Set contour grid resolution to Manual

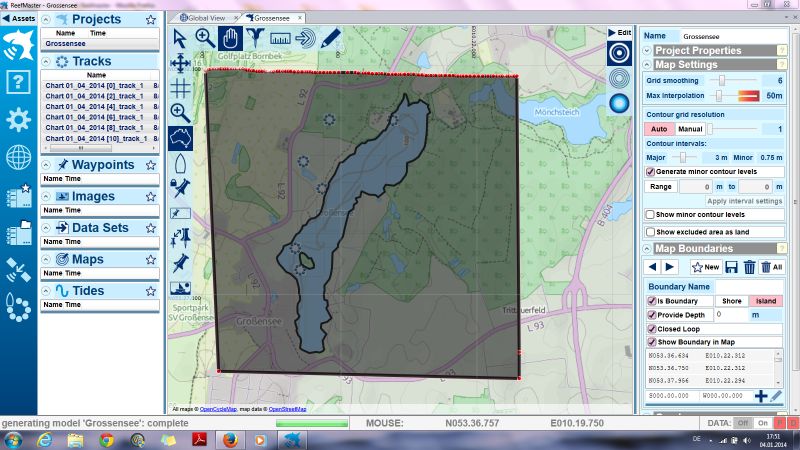click(690, 129)
